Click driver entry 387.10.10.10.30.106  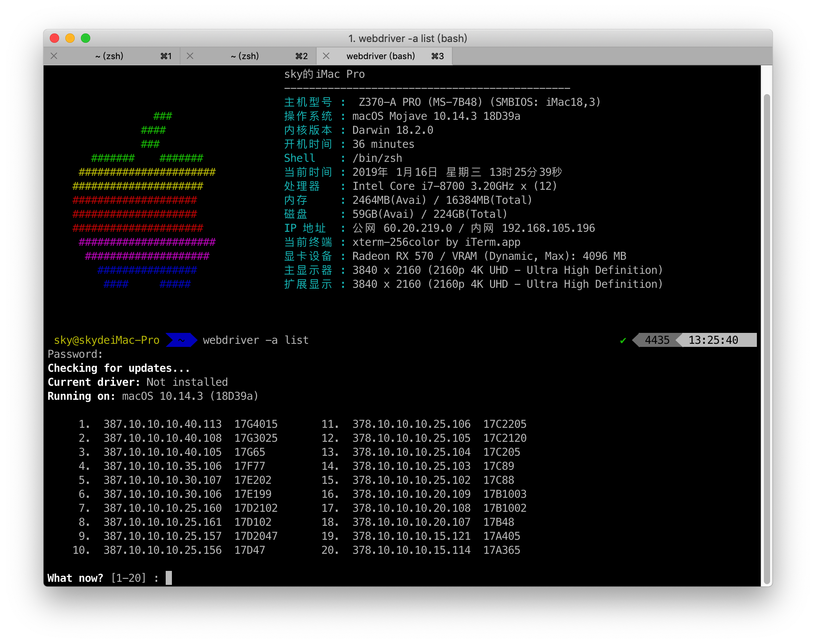tap(163, 494)
